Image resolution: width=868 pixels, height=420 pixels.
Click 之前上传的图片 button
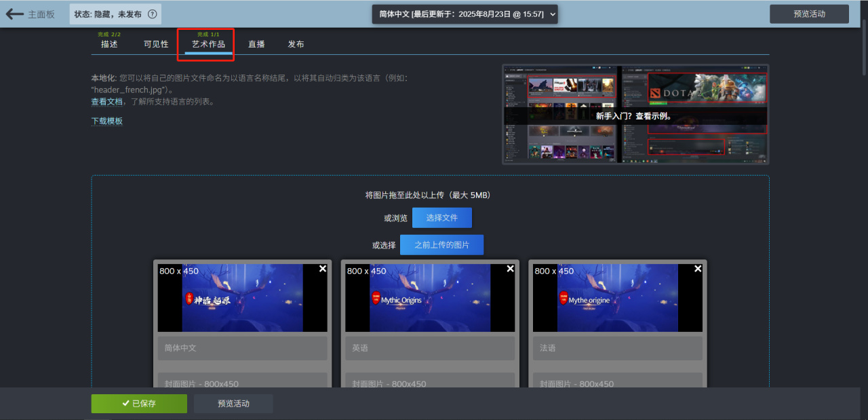(x=441, y=245)
